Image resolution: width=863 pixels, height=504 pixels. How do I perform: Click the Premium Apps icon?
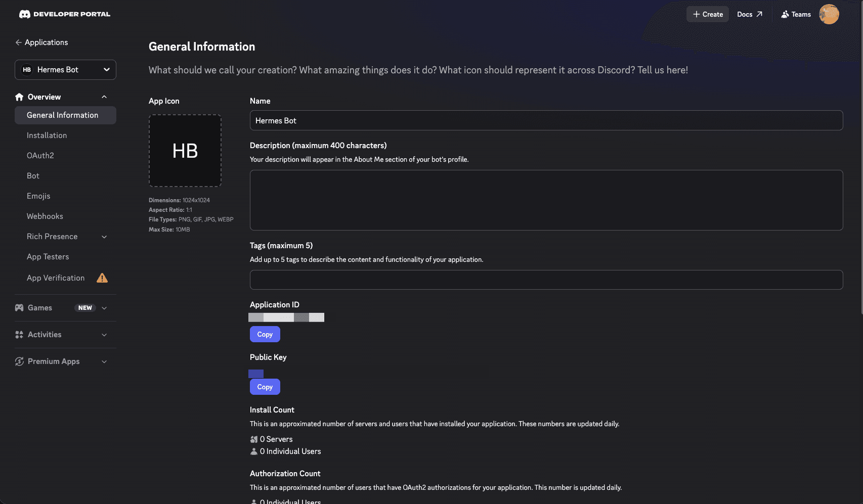tap(19, 361)
